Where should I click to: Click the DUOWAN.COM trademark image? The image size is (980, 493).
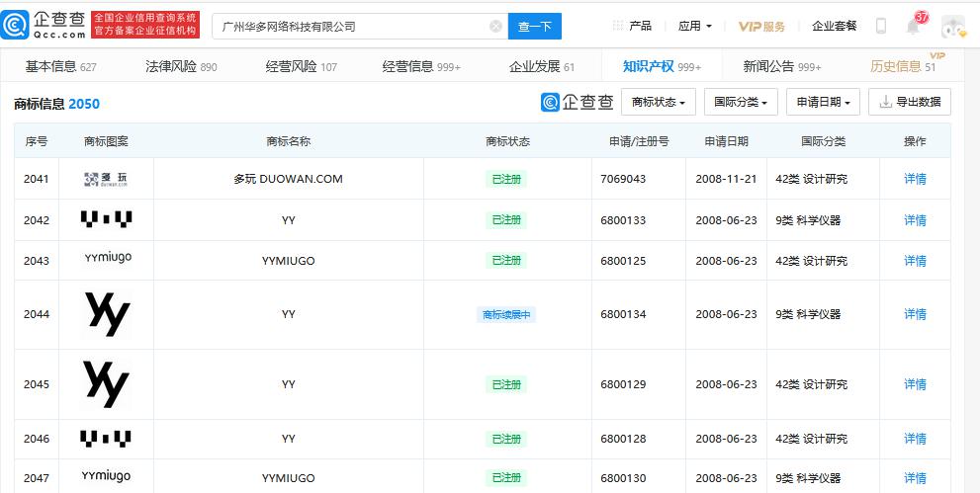tap(106, 179)
